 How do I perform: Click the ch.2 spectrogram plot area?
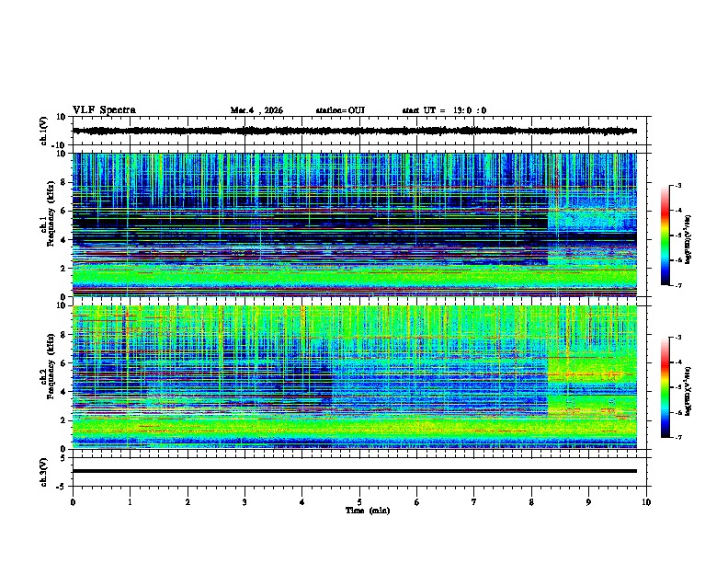click(x=355, y=377)
